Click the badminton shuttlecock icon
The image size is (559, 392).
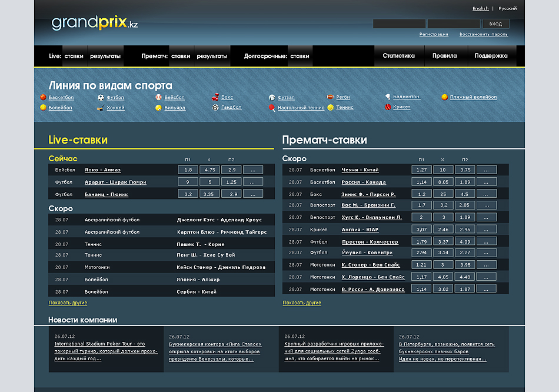(388, 97)
